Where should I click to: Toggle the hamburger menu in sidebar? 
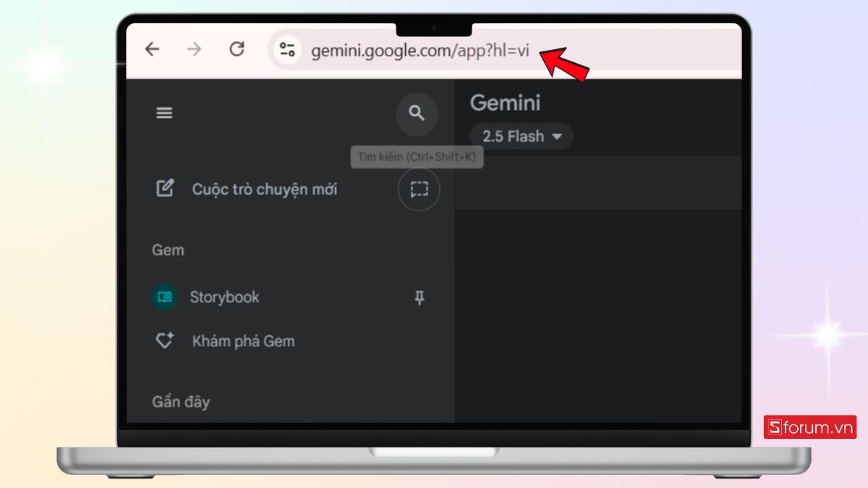[165, 114]
